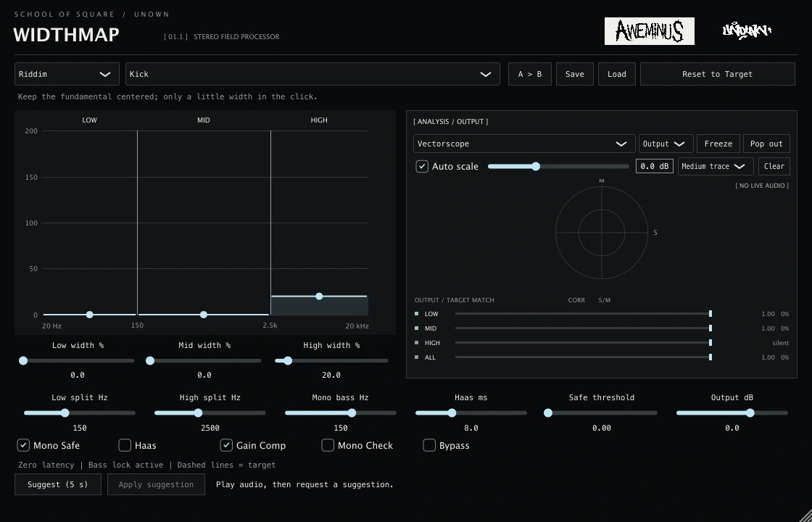Click Reset to Target
The width and height of the screenshot is (812, 522).
point(717,74)
